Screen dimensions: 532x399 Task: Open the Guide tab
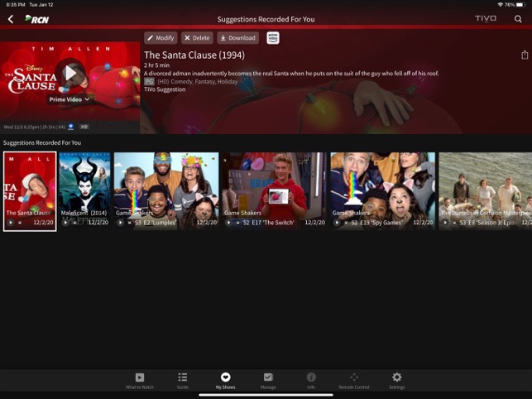click(x=183, y=381)
